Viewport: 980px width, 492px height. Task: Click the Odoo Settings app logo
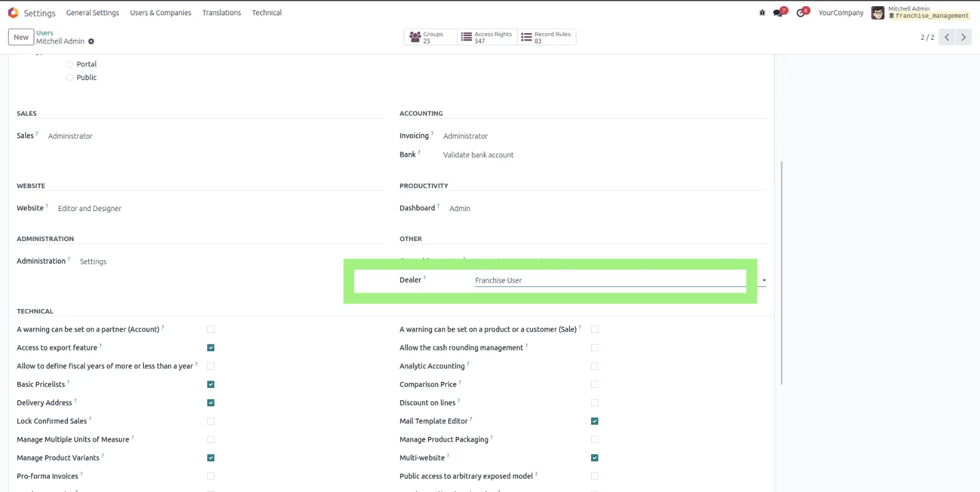[13, 13]
